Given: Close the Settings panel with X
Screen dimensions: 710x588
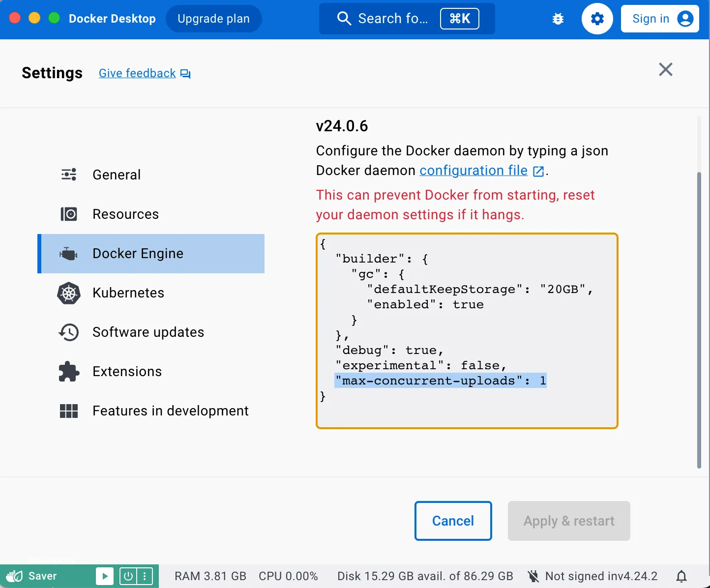Looking at the screenshot, I should [x=666, y=69].
